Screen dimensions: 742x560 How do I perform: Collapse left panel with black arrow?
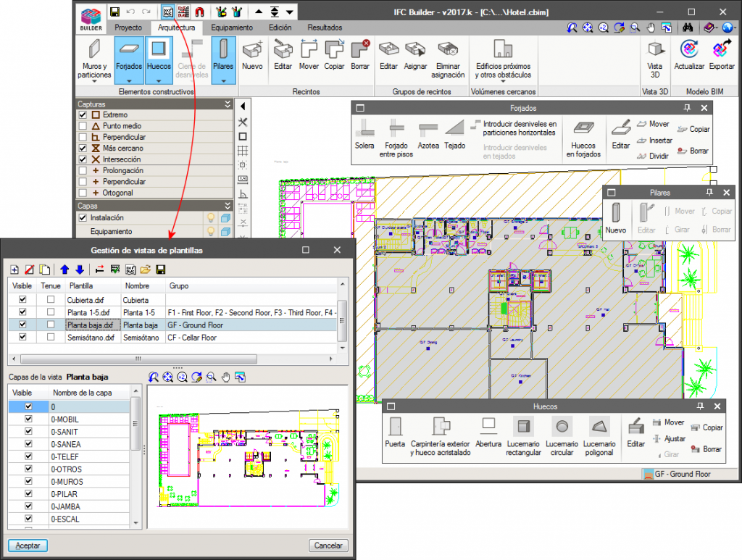243,106
